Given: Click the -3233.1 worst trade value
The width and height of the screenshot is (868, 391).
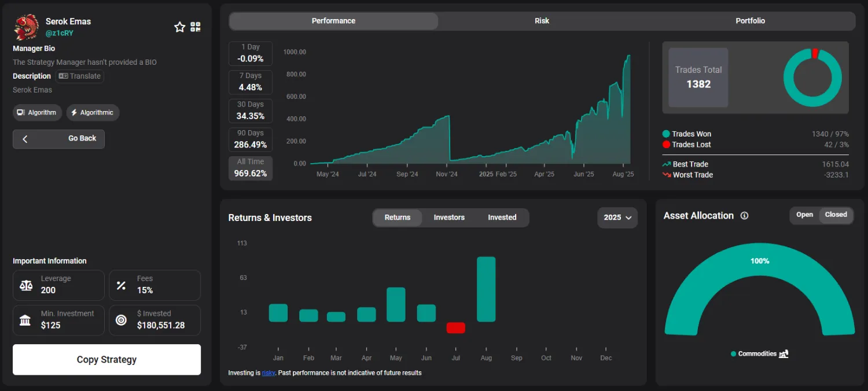Looking at the screenshot, I should [x=836, y=175].
